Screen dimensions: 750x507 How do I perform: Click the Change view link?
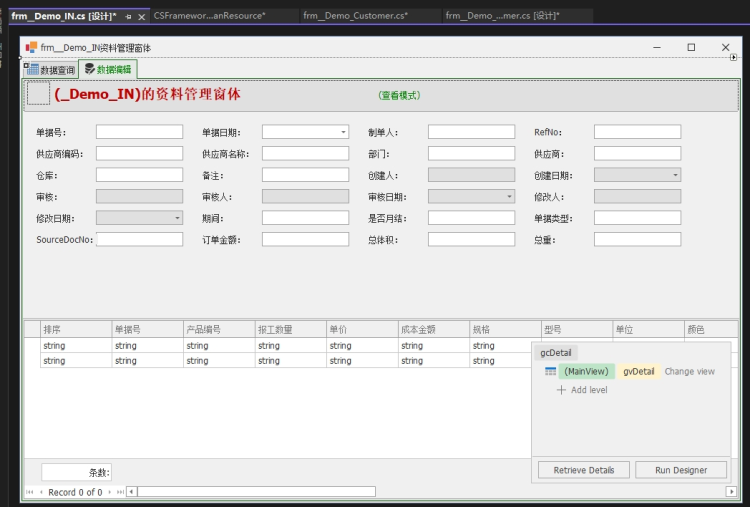689,371
